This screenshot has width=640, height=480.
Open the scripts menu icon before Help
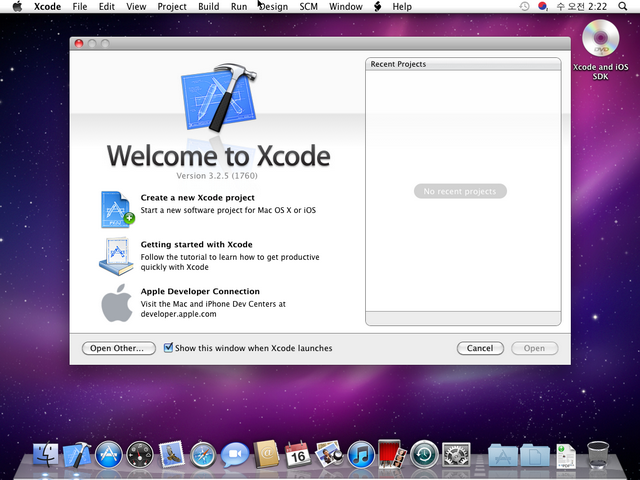click(x=378, y=7)
